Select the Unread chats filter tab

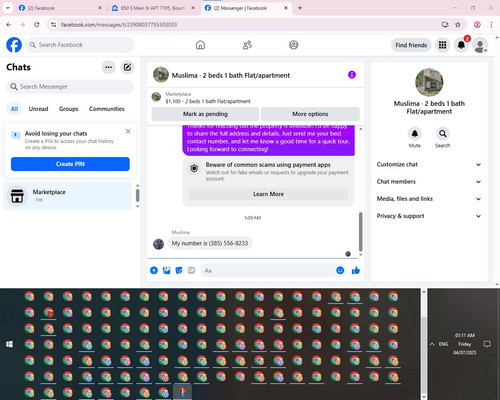click(x=38, y=109)
